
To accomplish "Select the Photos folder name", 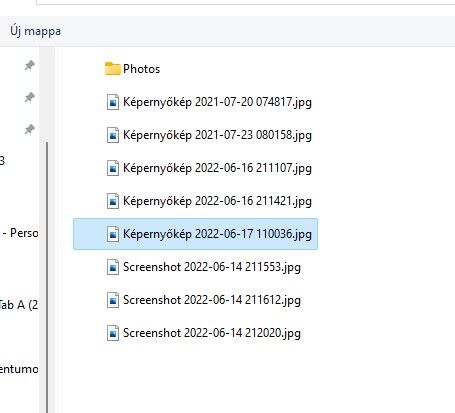I will click(x=142, y=69).
